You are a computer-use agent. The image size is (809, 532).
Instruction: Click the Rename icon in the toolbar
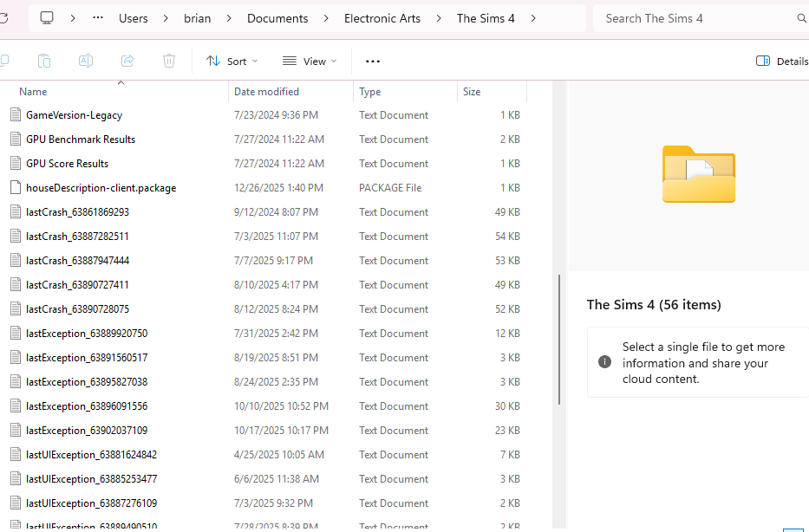[86, 61]
